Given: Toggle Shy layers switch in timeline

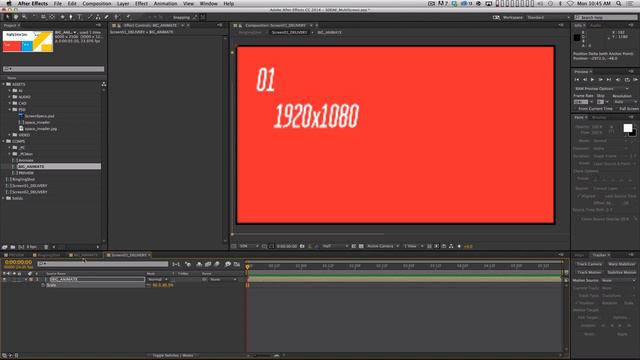Looking at the screenshot, I should click(199, 264).
